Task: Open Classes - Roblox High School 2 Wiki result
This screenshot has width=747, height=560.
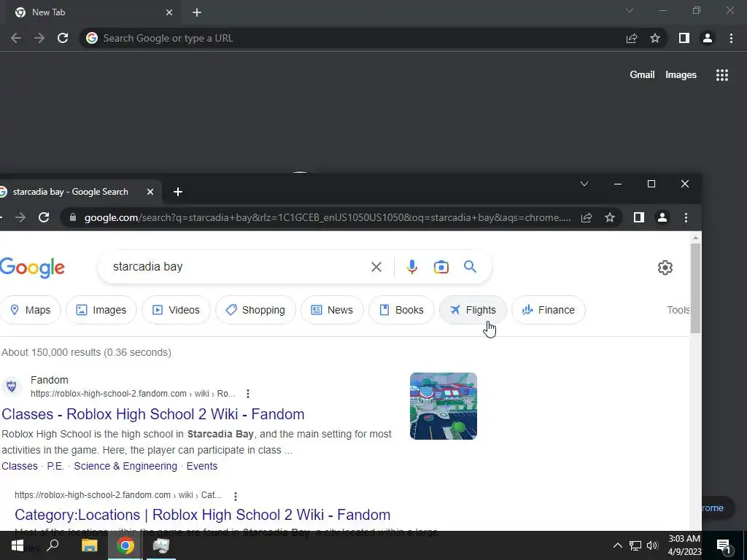Action: click(153, 414)
